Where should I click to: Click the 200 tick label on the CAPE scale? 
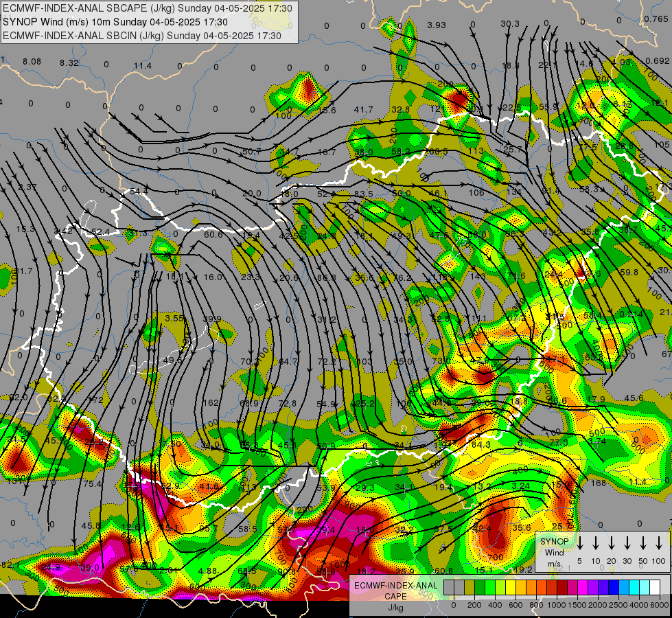click(474, 605)
